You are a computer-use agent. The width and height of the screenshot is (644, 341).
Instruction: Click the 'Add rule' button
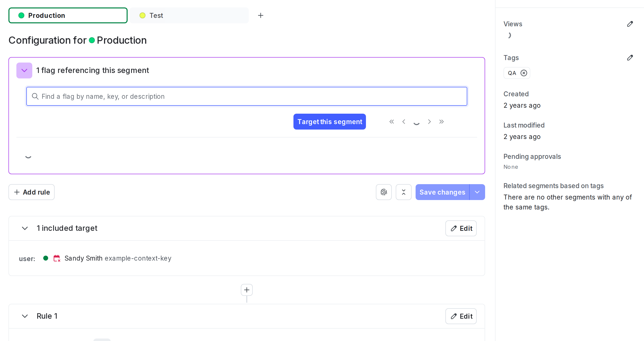(31, 192)
